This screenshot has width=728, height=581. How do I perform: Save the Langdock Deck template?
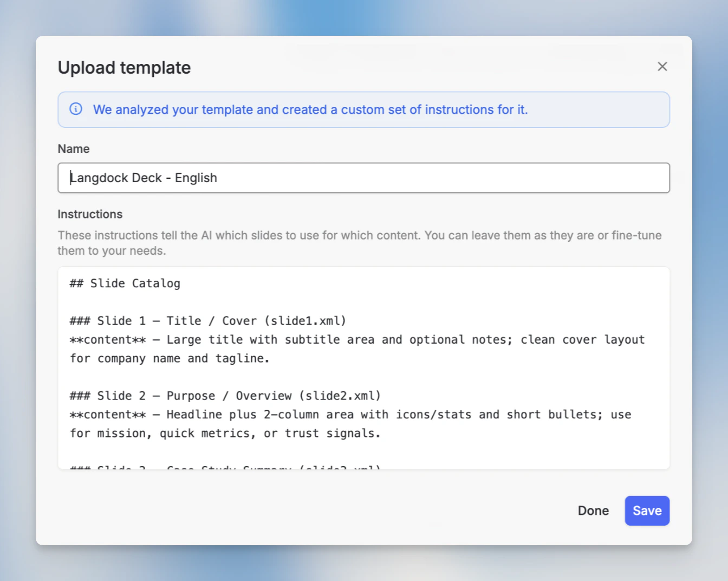click(x=647, y=511)
